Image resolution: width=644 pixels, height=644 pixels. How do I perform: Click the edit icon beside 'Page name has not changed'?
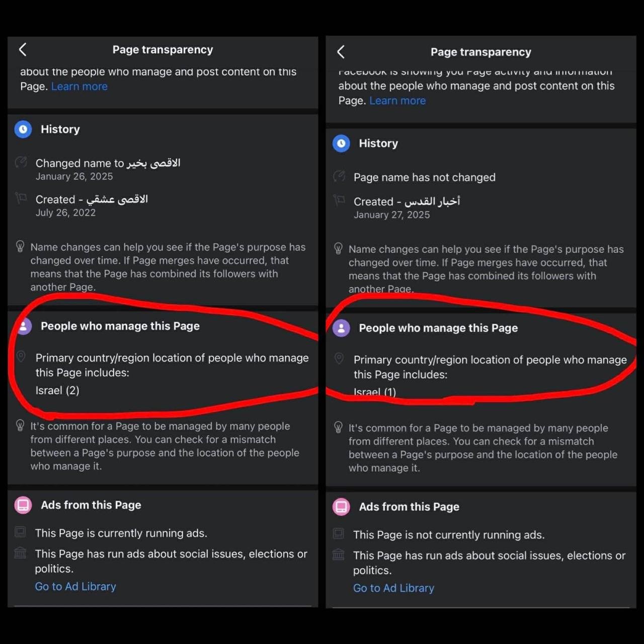click(339, 177)
